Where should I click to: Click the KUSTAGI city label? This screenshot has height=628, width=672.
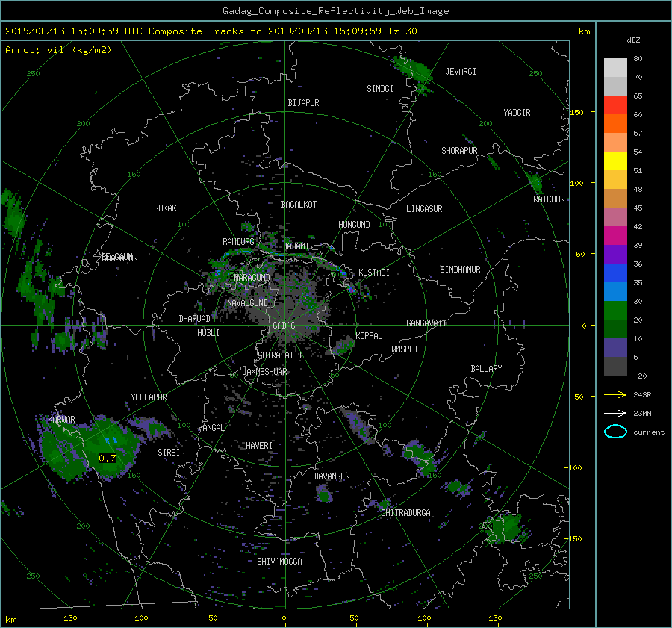tap(374, 273)
